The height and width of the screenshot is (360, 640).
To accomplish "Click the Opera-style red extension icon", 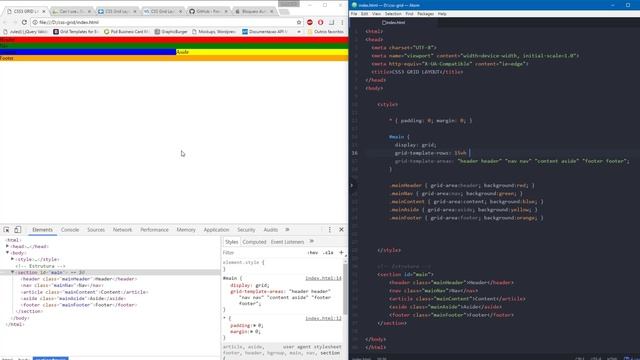I will (x=320, y=22).
